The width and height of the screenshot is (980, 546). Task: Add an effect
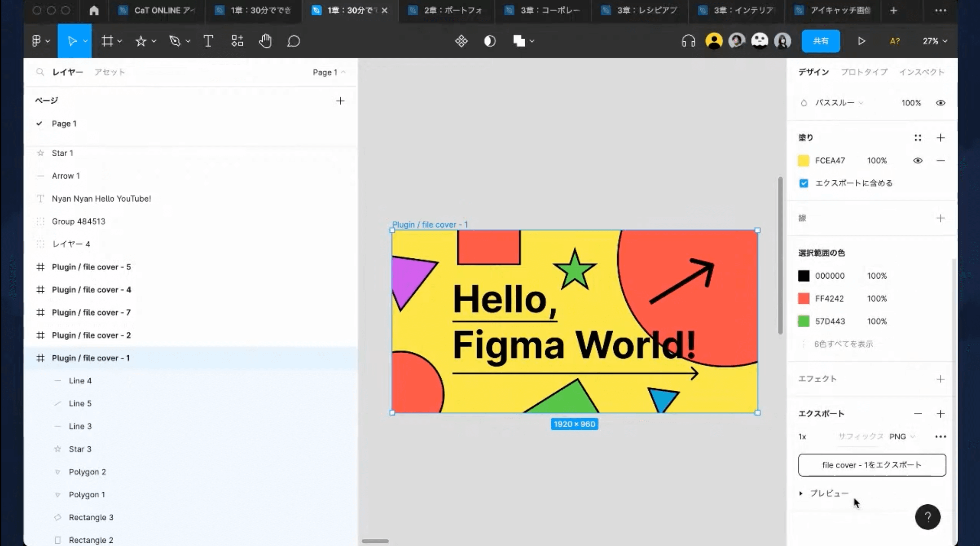[x=940, y=379]
